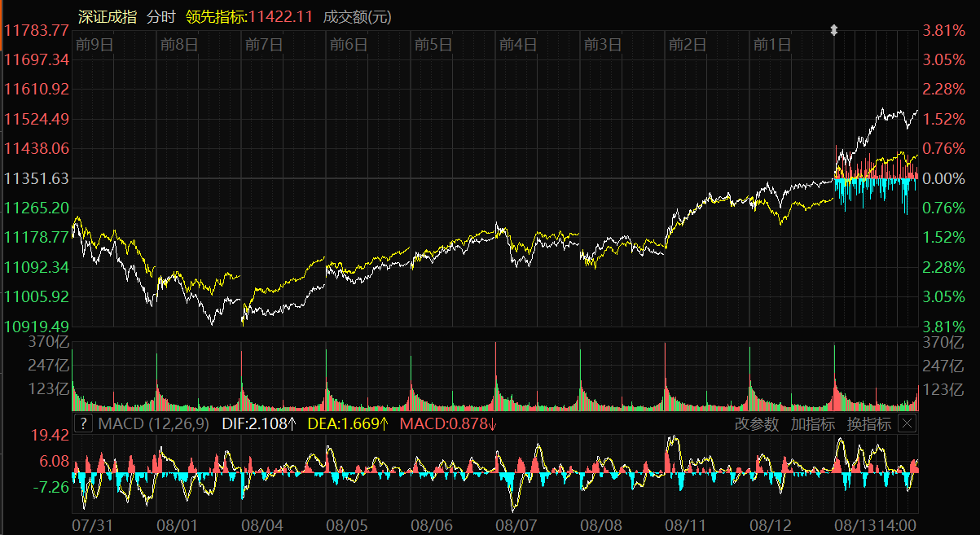980x535 pixels.
Task: Click the vertical resize arrow icon
Action: 833,30
